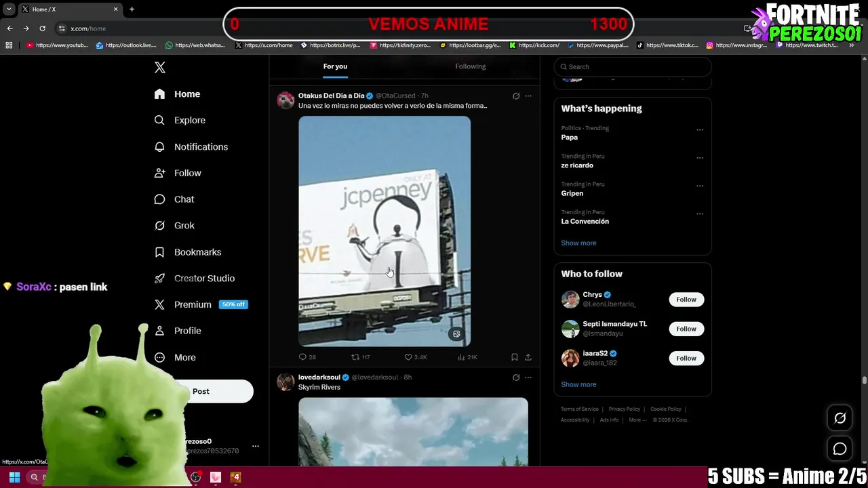868x488 pixels.
Task: Open more options for La Convención trend
Action: coord(700,213)
